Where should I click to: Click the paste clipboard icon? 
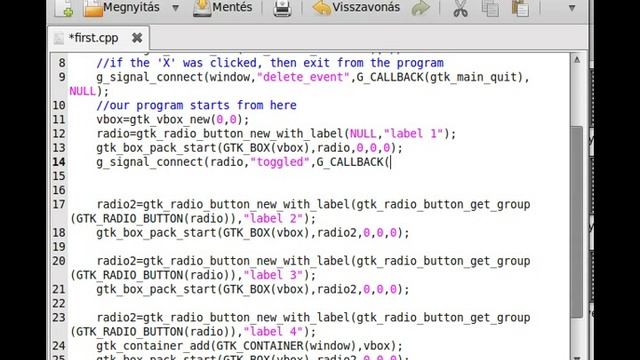click(x=520, y=8)
